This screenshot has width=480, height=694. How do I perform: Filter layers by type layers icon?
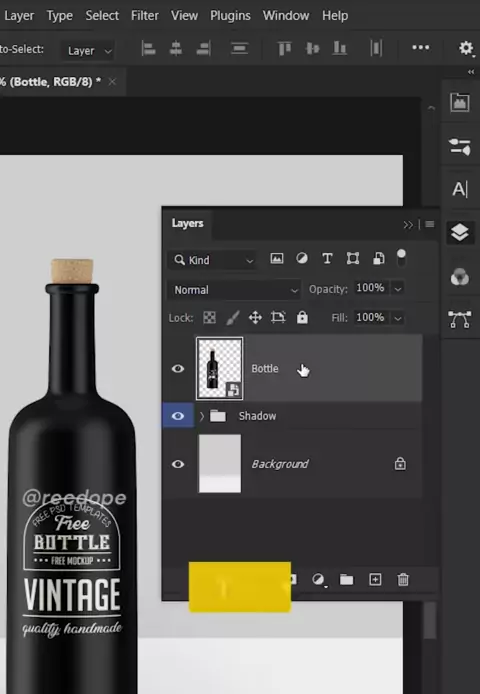point(327,258)
